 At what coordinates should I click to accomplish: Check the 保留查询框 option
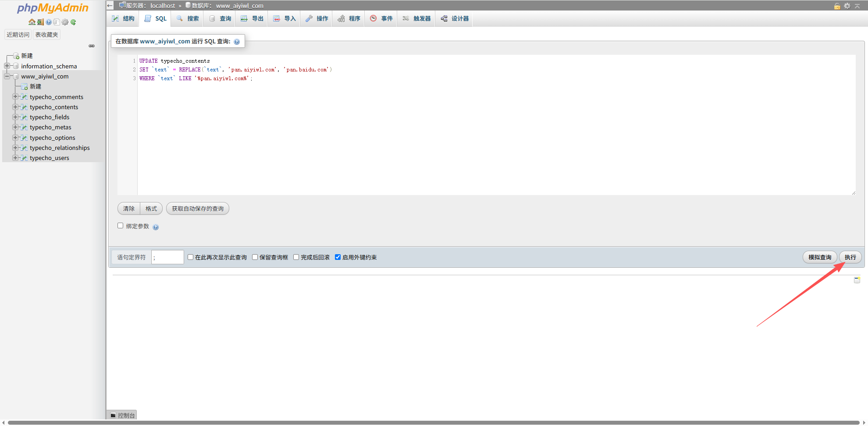(x=255, y=257)
